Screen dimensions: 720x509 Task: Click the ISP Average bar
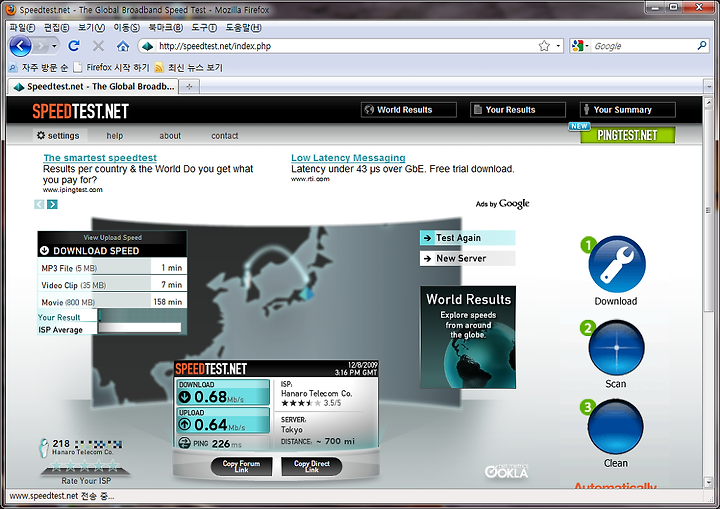click(x=140, y=328)
